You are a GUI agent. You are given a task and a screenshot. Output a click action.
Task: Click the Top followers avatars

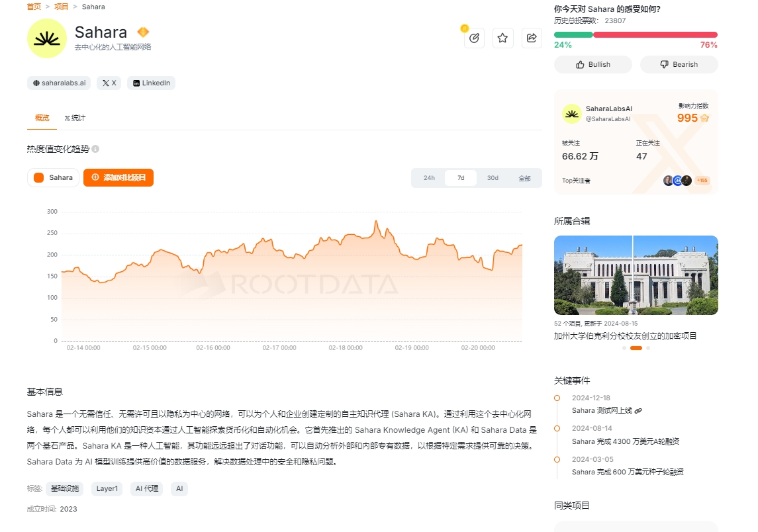click(677, 180)
